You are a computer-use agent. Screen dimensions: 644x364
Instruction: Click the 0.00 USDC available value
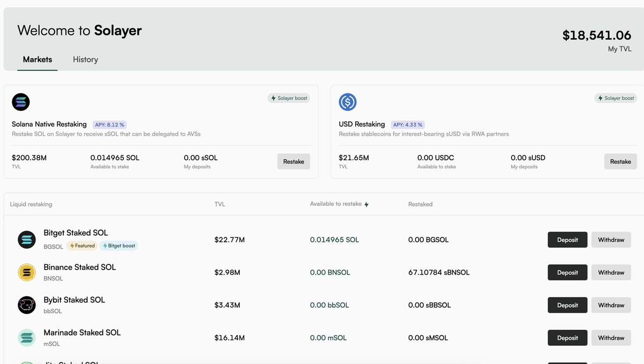437,158
